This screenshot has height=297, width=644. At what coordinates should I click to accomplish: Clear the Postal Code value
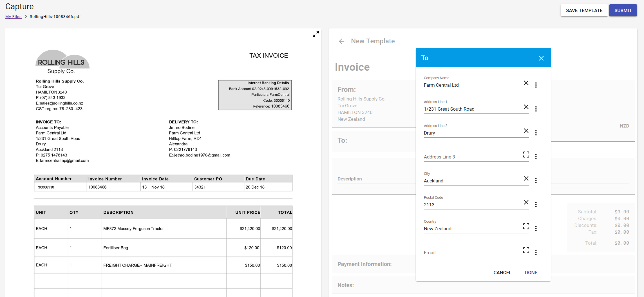click(x=526, y=203)
